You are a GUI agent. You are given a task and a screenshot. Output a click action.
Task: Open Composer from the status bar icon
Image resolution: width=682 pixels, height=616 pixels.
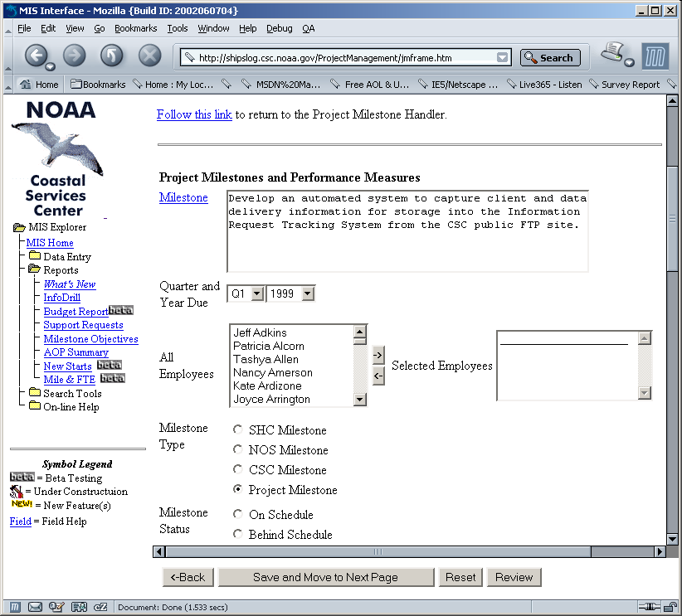click(56, 607)
